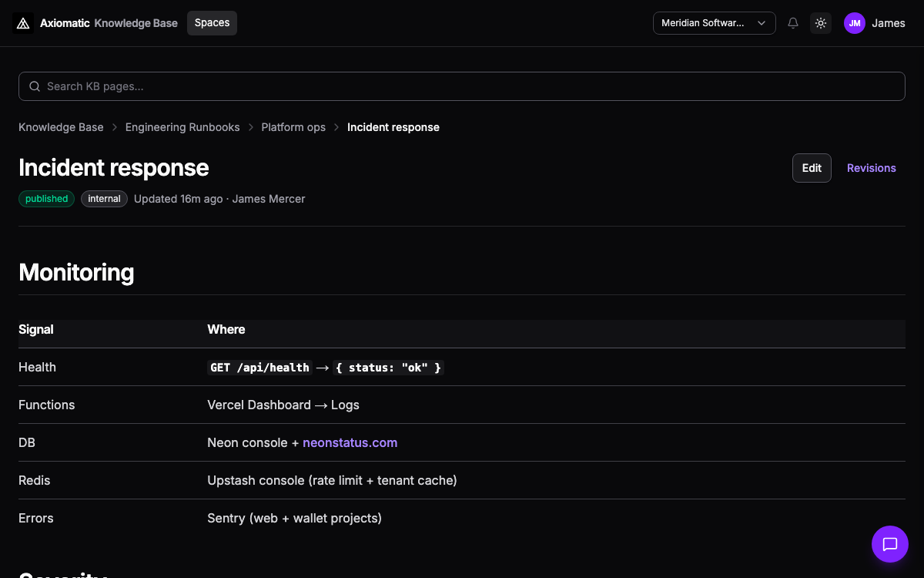Go to Engineering Runbooks breadcrumb
Screen dimensions: 924x578
(182, 127)
